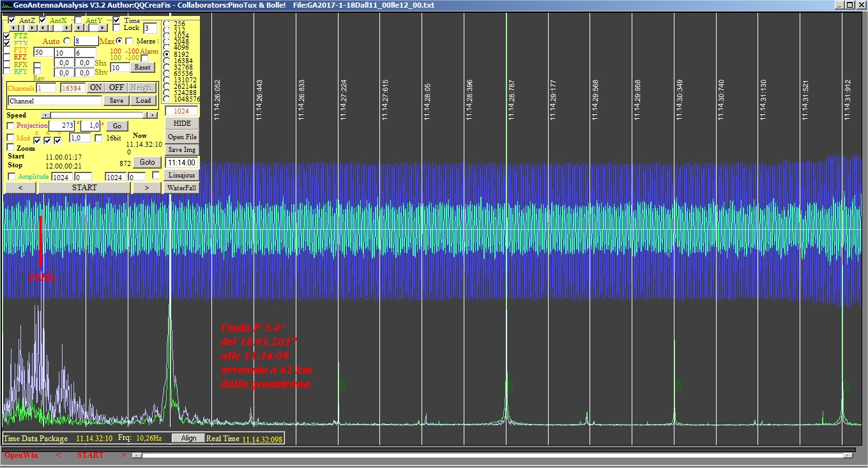
Task: Turn channels ON
Action: click(x=95, y=87)
